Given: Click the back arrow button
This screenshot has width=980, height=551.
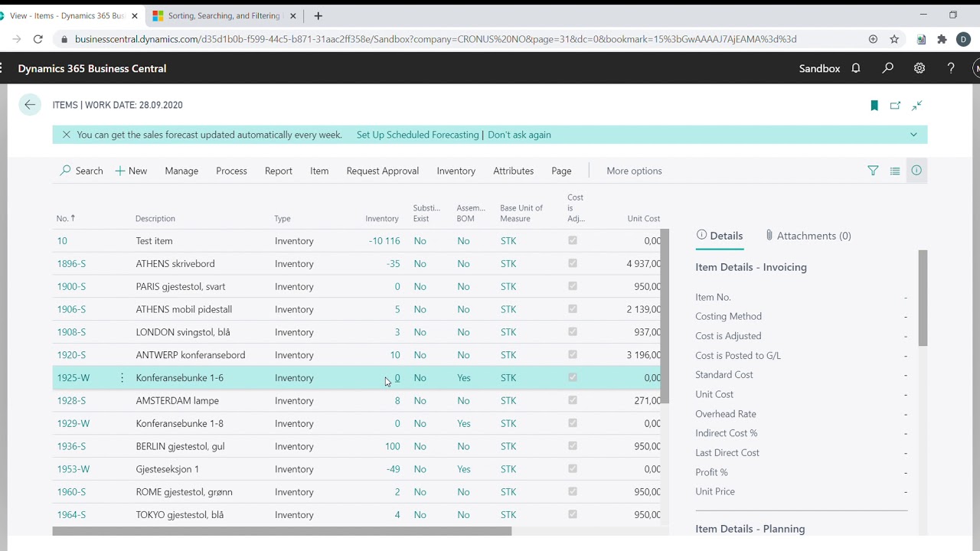Looking at the screenshot, I should click(30, 105).
